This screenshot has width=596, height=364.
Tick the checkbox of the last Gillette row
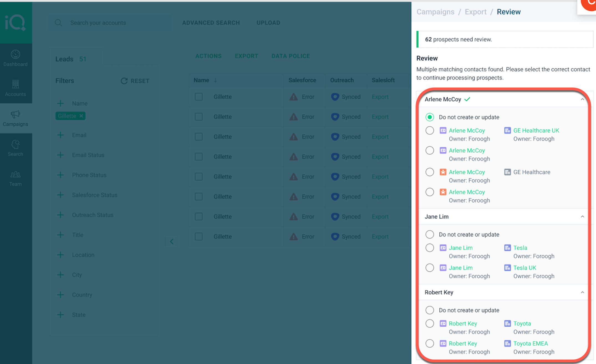click(x=198, y=236)
